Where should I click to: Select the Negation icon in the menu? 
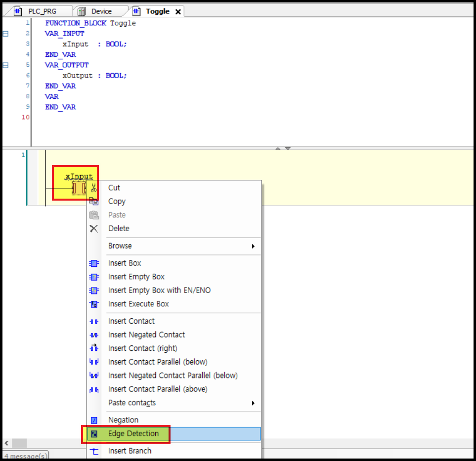click(x=94, y=420)
